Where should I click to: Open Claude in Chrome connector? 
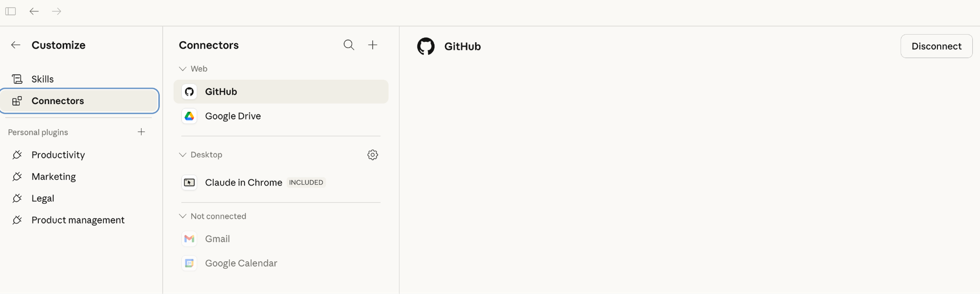pos(244,183)
